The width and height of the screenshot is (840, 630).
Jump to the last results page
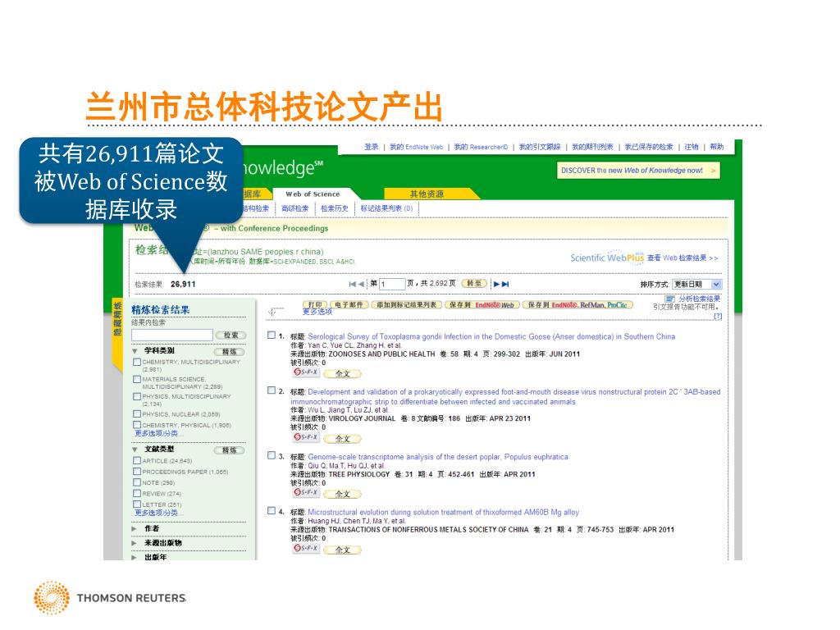(x=505, y=285)
